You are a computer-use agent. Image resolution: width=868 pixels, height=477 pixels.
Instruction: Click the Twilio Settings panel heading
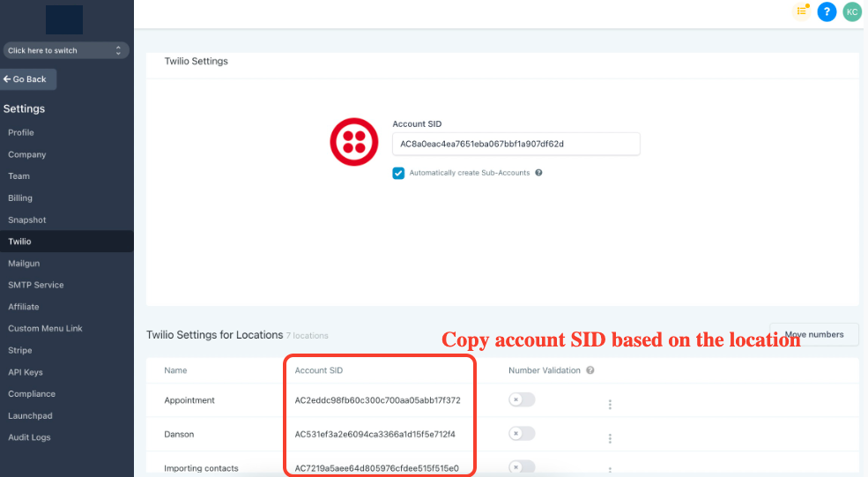pyautogui.click(x=196, y=61)
